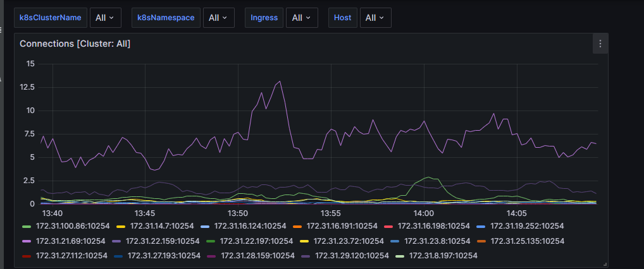Click the Ingress variable label
The image size is (644, 269).
(264, 18)
